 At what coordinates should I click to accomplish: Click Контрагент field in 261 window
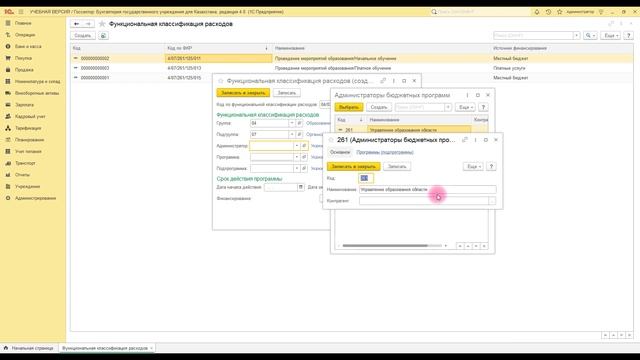pyautogui.click(x=424, y=201)
